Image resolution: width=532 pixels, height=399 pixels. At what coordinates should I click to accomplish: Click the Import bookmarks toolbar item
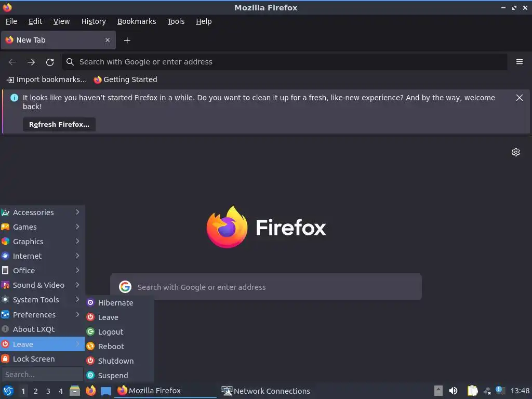tap(47, 79)
